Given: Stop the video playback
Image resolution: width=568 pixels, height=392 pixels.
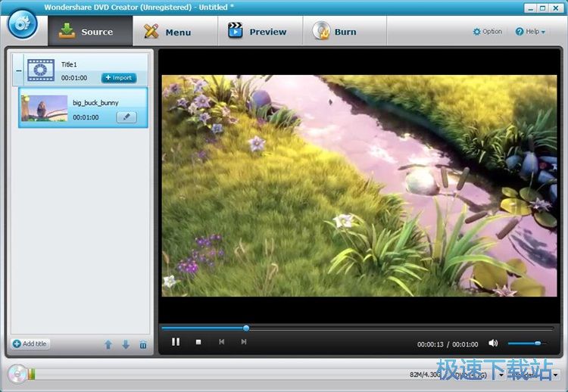Looking at the screenshot, I should (x=198, y=342).
